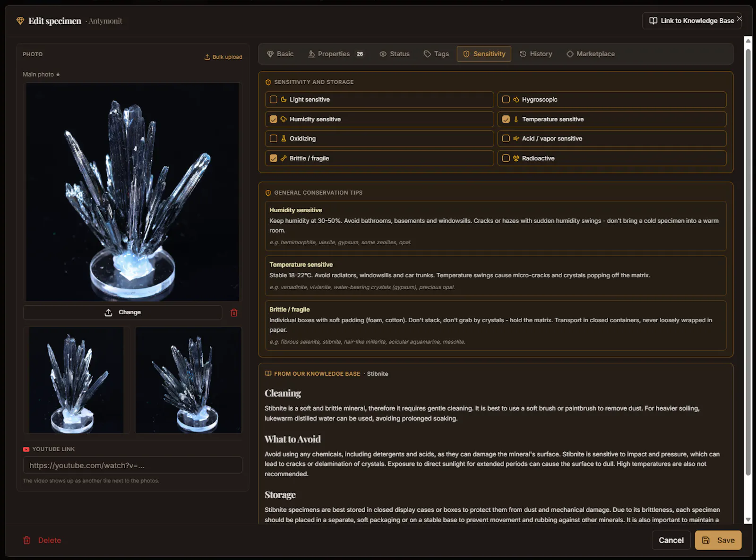Image resolution: width=756 pixels, height=560 pixels.
Task: Click the gem icon on Basic tab
Action: [x=270, y=54]
